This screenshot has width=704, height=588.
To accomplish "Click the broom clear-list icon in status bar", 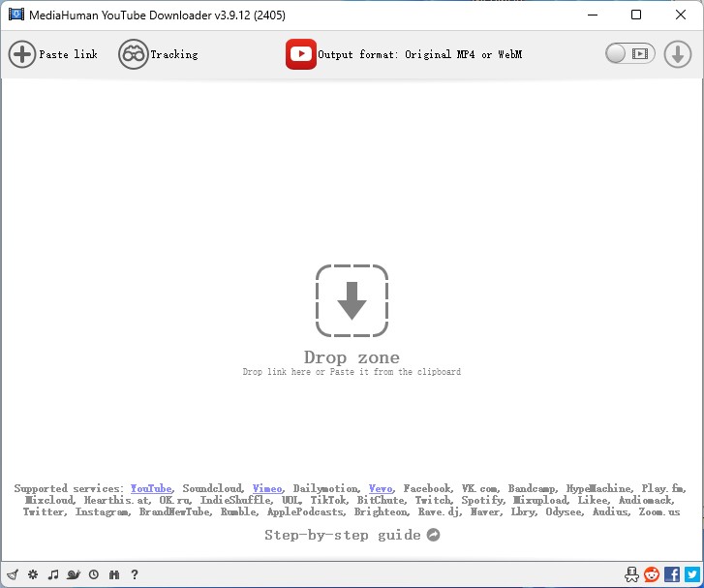I will [13, 574].
